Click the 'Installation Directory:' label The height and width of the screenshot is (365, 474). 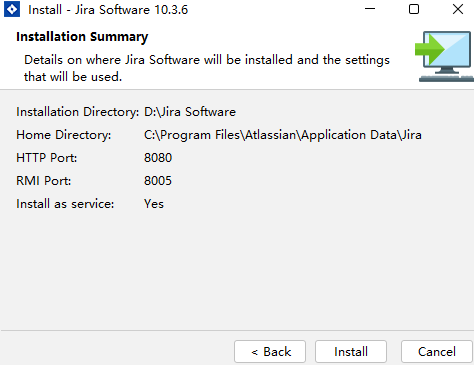78,112
